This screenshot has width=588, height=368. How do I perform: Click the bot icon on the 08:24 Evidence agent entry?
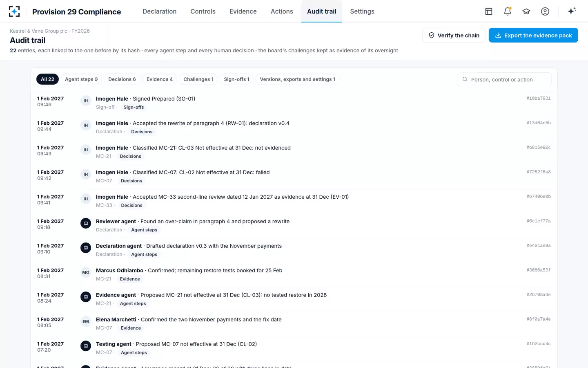[86, 297]
